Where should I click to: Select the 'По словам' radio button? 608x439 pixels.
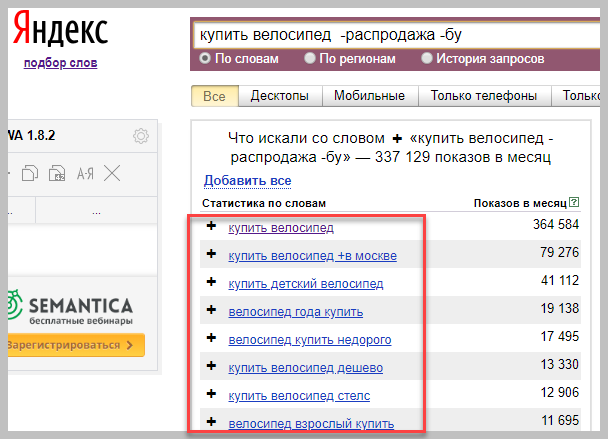pos(205,59)
